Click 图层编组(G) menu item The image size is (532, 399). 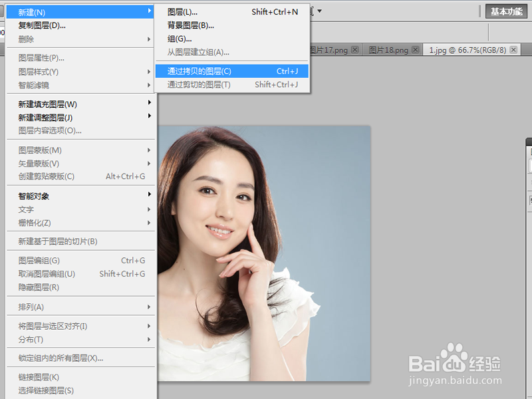tap(80, 261)
